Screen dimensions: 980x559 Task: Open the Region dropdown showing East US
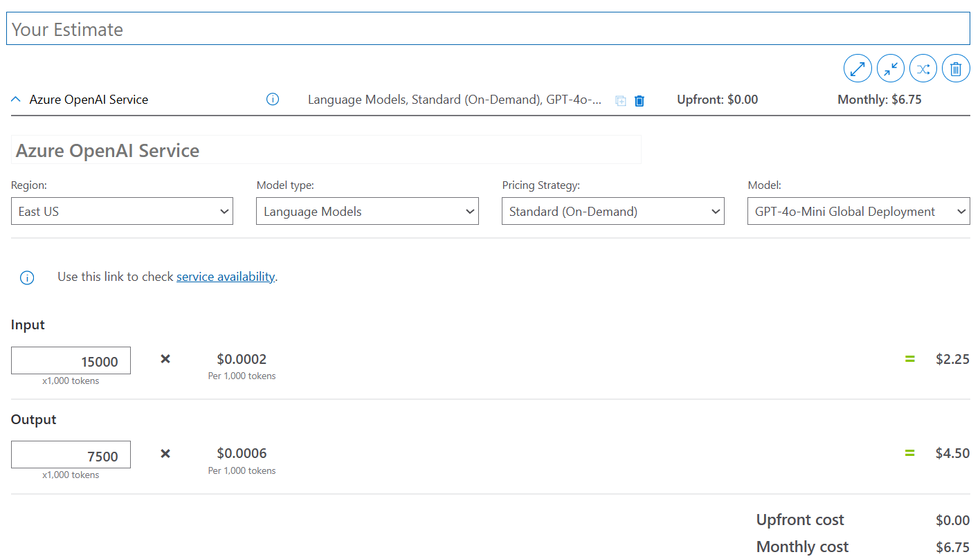[122, 211]
